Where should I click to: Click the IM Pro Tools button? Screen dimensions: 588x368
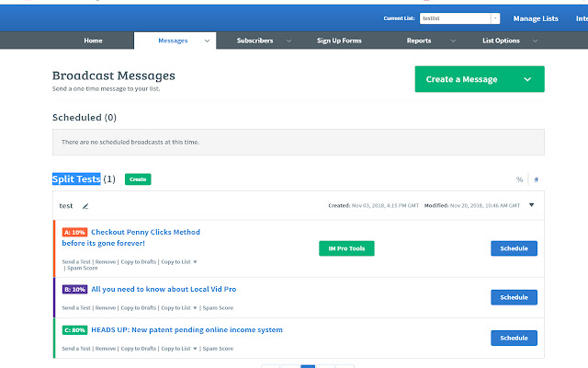[346, 248]
